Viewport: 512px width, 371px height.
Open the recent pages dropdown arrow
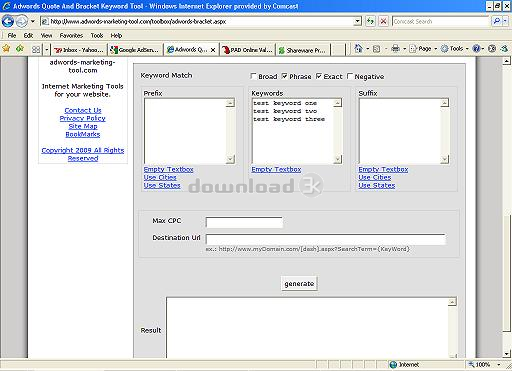(x=33, y=21)
